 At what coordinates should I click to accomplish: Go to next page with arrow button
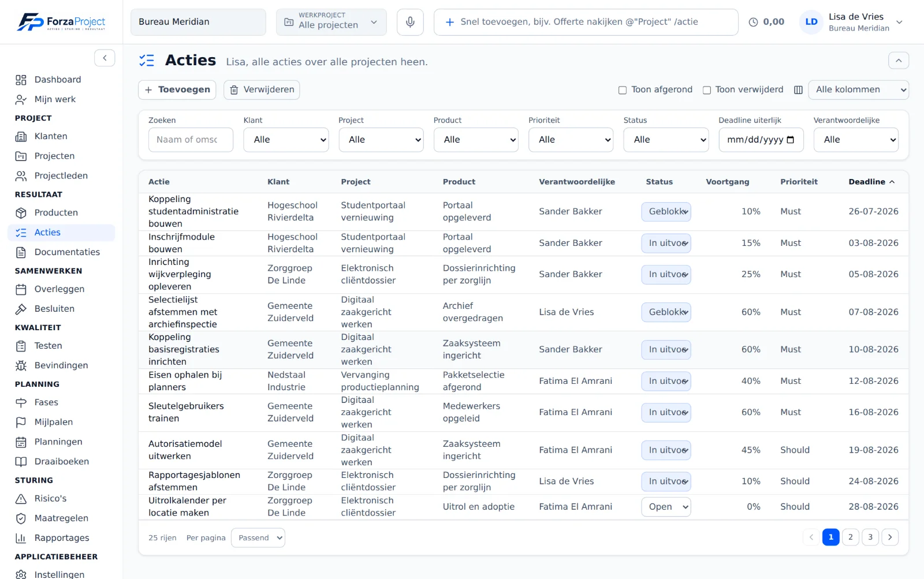tap(890, 537)
